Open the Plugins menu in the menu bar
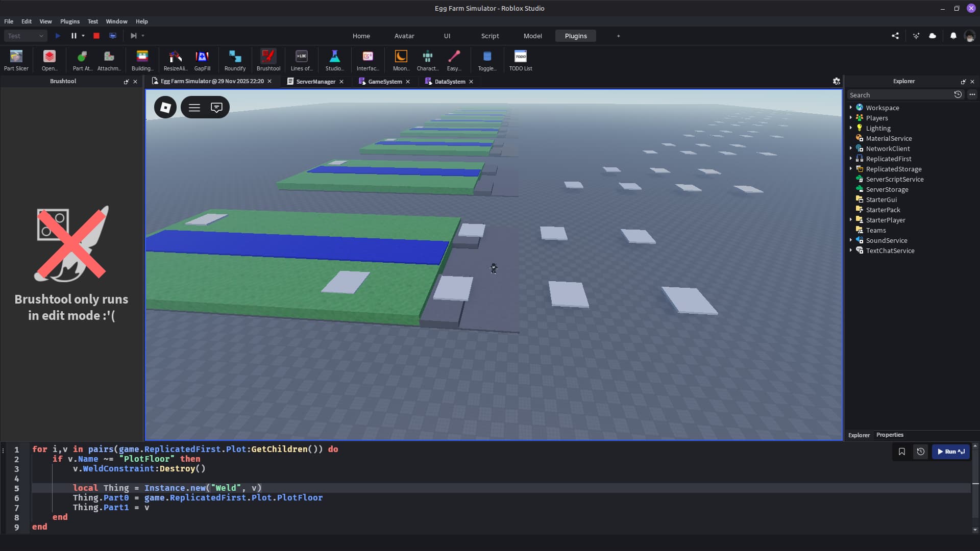 click(69, 21)
